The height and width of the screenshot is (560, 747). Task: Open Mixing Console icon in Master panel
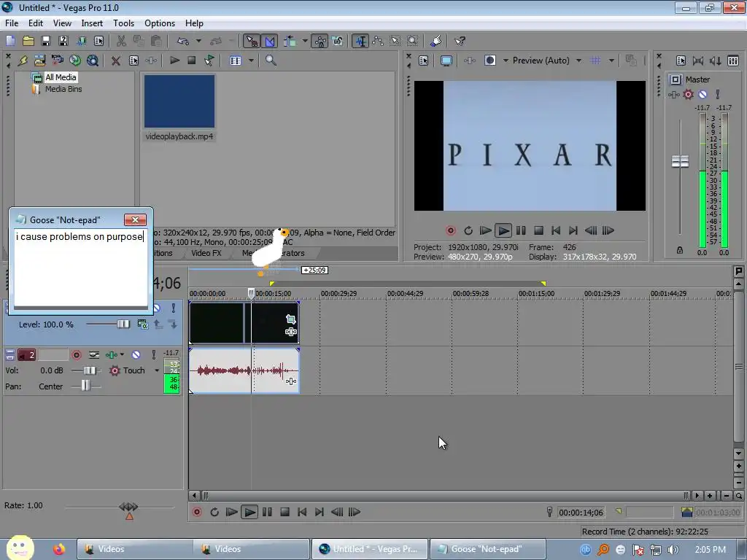click(x=732, y=61)
